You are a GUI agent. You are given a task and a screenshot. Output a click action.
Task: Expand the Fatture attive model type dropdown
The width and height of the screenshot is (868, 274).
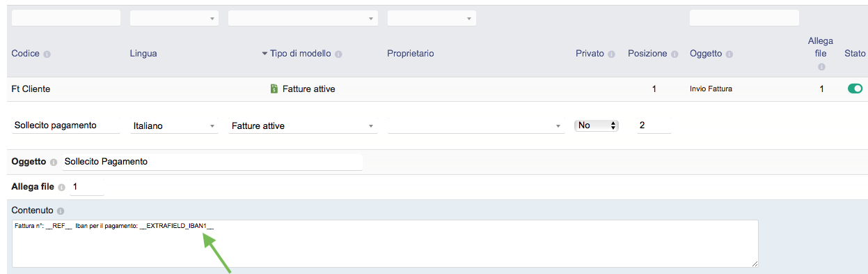(303, 126)
